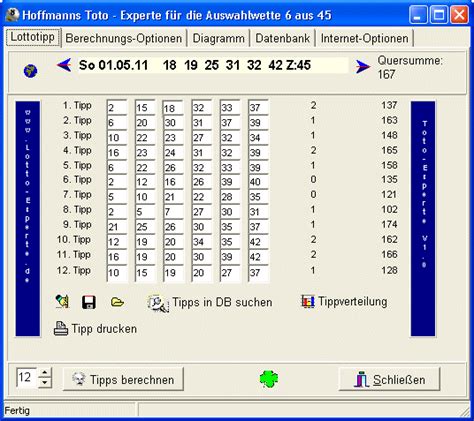Viewport: 474px width, 421px height.
Task: Go to next draw with right arrow
Action: point(363,67)
